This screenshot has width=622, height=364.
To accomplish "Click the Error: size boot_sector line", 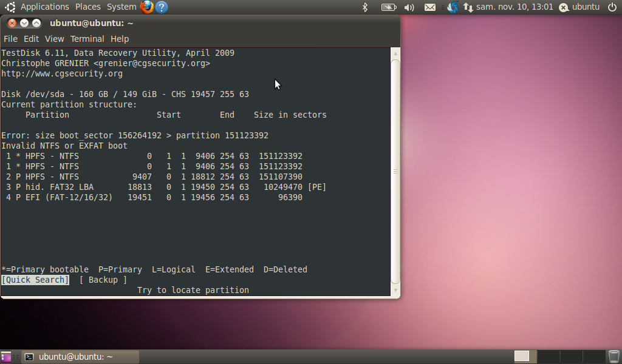I will (135, 135).
